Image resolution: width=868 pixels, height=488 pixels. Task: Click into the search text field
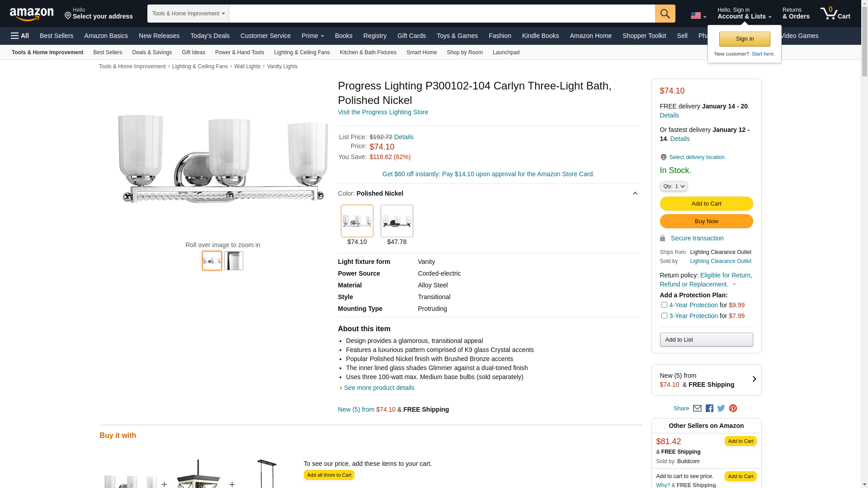coord(442,14)
